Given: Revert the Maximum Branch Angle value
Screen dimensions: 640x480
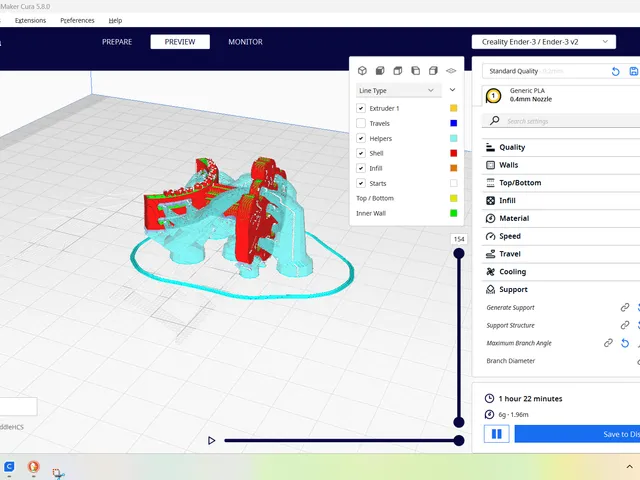Looking at the screenshot, I should pyautogui.click(x=625, y=343).
